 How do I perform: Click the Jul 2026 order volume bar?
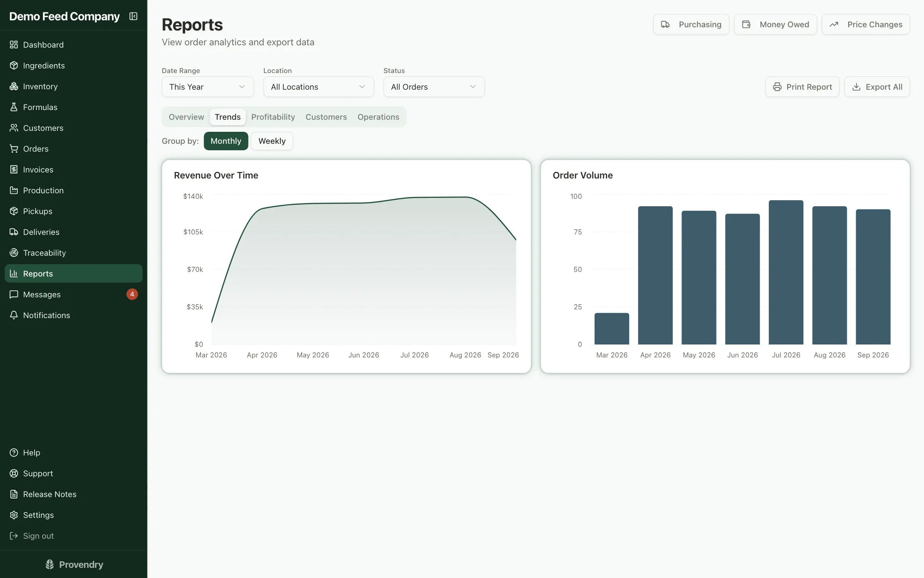pos(786,272)
